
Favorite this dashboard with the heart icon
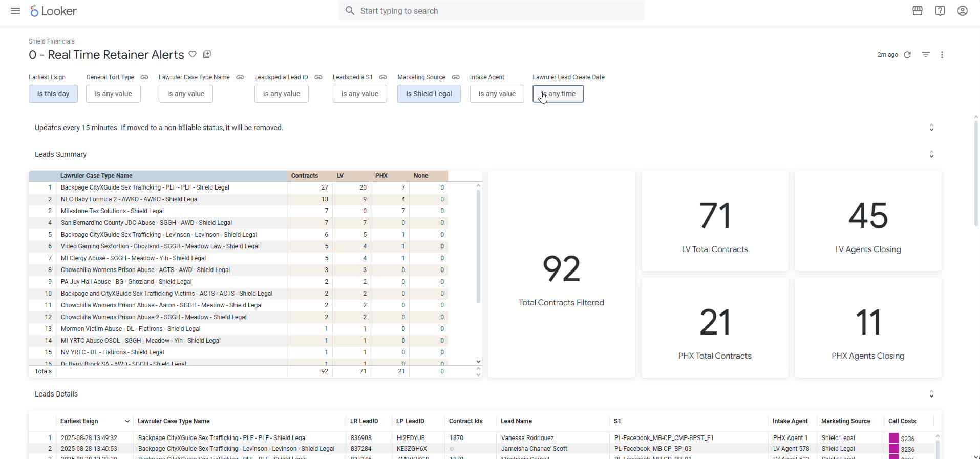[x=193, y=54]
